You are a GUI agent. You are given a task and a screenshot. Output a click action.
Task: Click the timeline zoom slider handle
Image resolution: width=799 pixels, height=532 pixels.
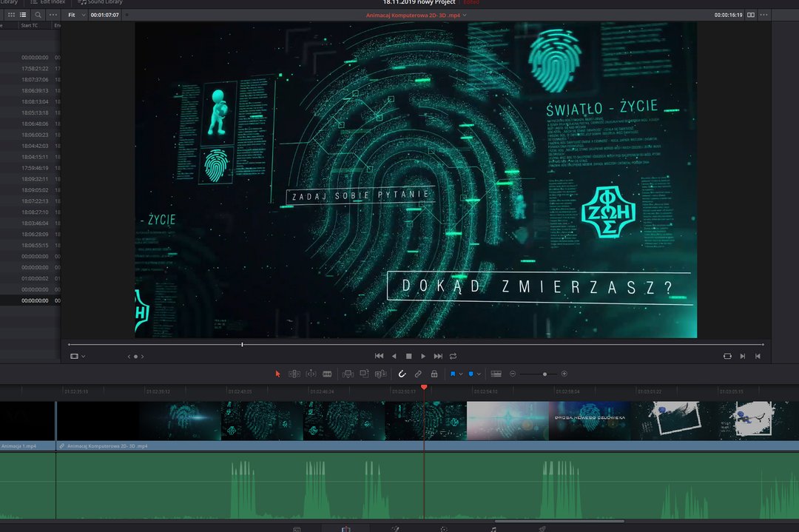[x=545, y=374]
